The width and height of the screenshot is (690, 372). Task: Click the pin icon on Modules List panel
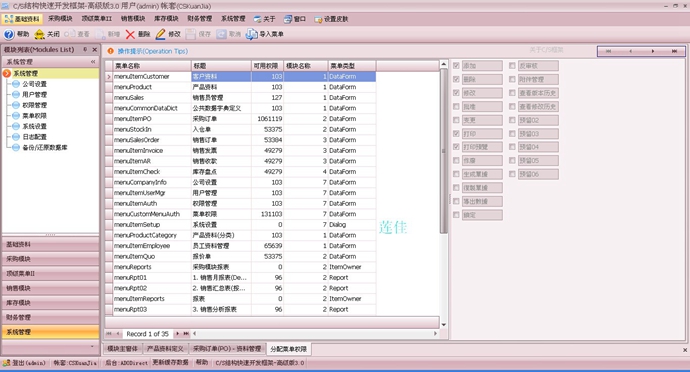[x=85, y=50]
